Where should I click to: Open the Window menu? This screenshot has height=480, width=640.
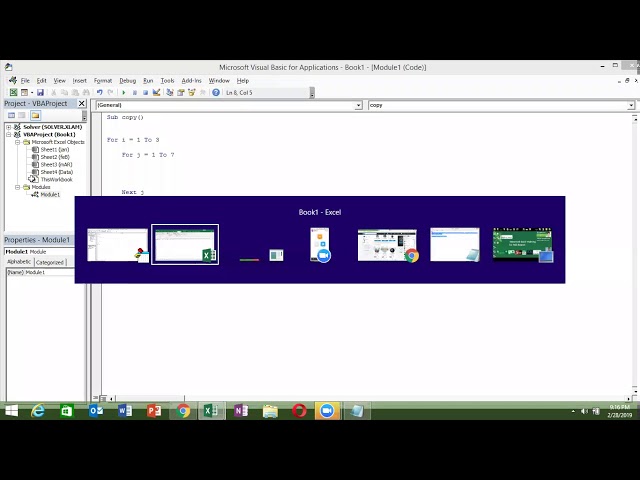pyautogui.click(x=219, y=81)
